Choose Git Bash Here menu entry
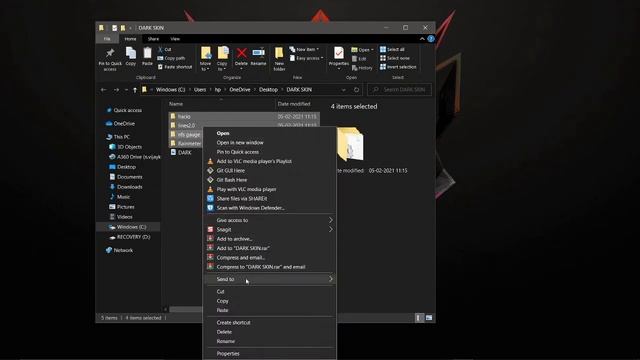The width and height of the screenshot is (640, 360). [231, 180]
